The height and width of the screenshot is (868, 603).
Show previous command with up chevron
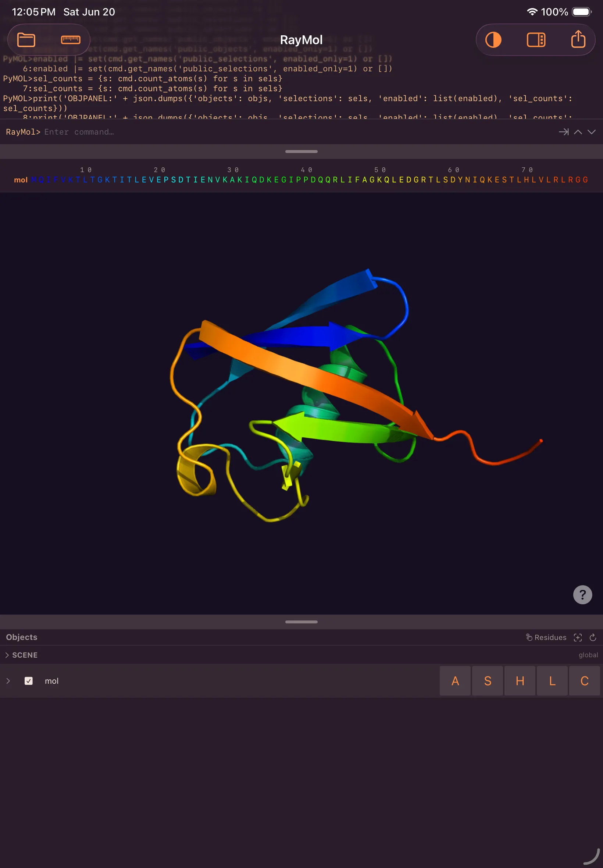click(x=578, y=132)
